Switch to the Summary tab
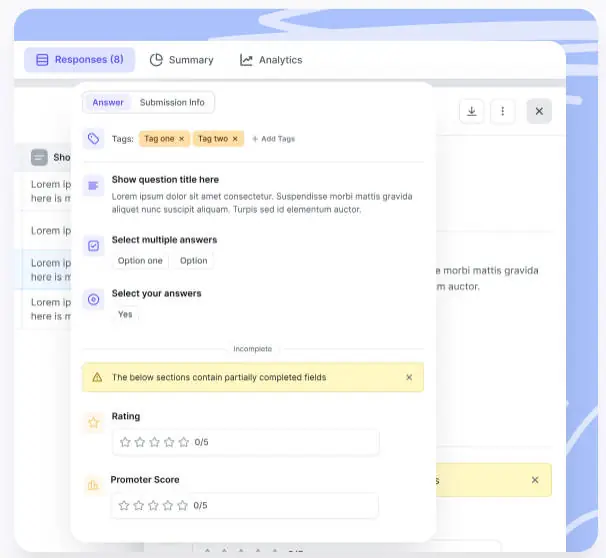 (182, 60)
